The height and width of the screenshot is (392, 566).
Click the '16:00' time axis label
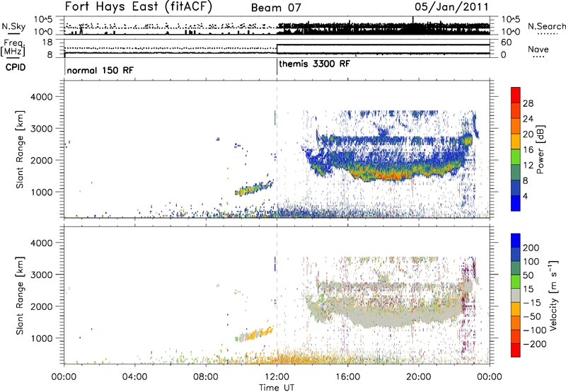[x=348, y=377]
